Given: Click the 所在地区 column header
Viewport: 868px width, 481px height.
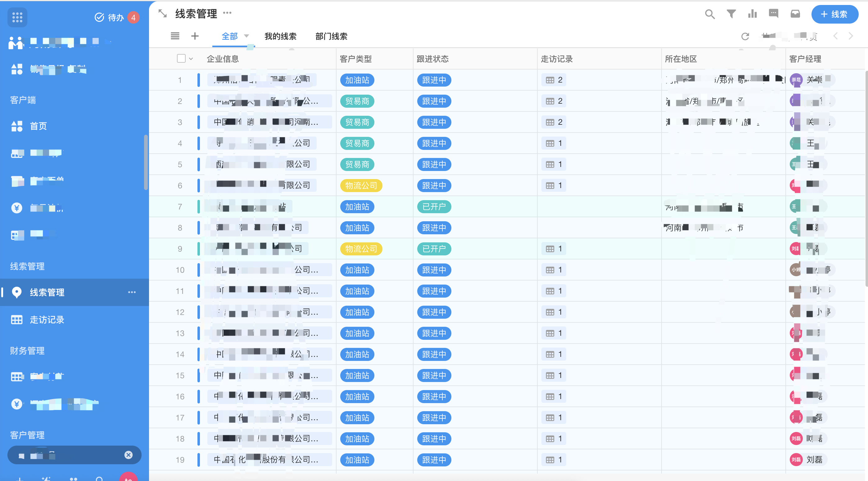Looking at the screenshot, I should click(681, 59).
